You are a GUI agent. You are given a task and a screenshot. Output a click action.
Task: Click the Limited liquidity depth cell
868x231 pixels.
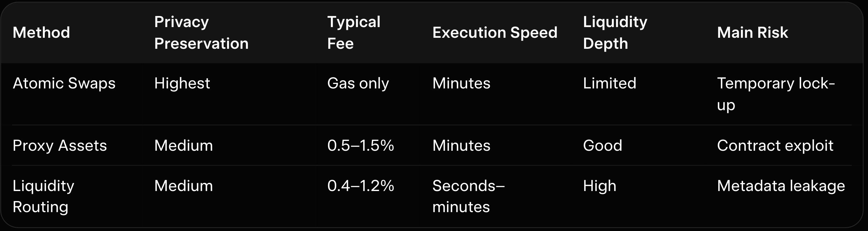point(610,83)
